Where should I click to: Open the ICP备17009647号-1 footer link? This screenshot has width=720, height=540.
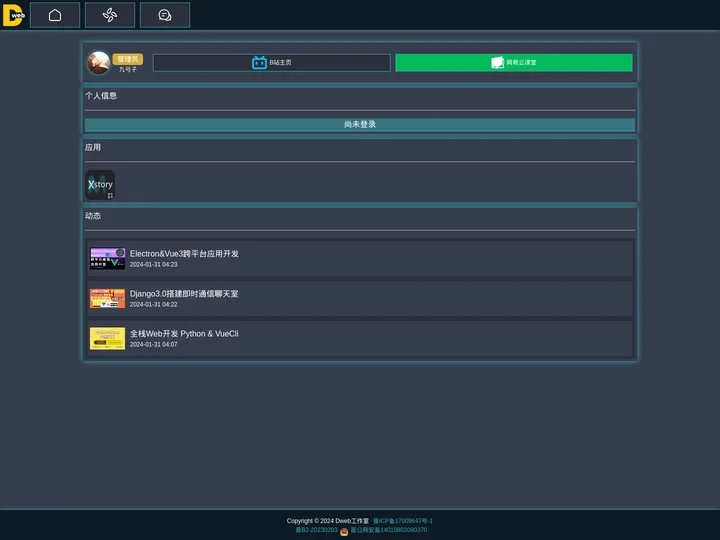403,521
